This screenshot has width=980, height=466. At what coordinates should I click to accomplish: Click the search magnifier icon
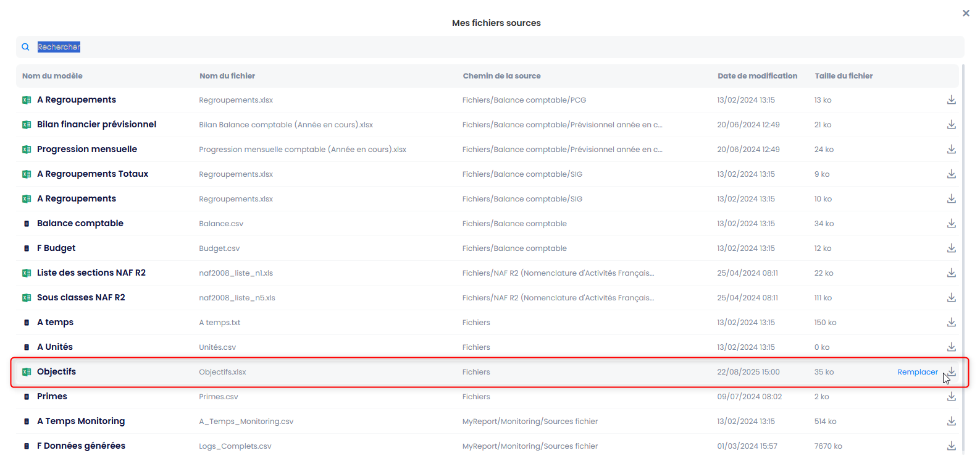(x=25, y=47)
